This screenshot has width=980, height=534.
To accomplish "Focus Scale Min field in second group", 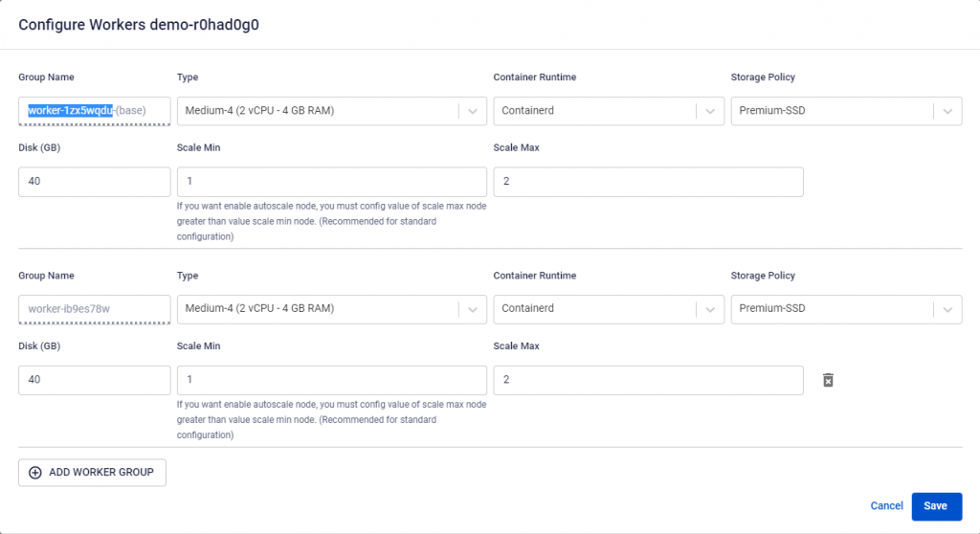I will tap(331, 380).
